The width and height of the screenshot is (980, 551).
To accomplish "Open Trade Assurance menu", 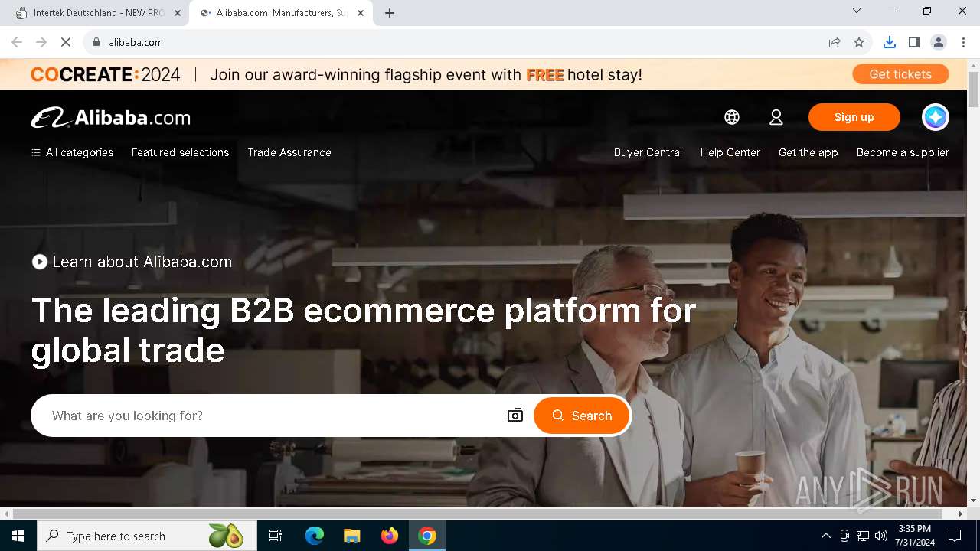I will coord(289,152).
